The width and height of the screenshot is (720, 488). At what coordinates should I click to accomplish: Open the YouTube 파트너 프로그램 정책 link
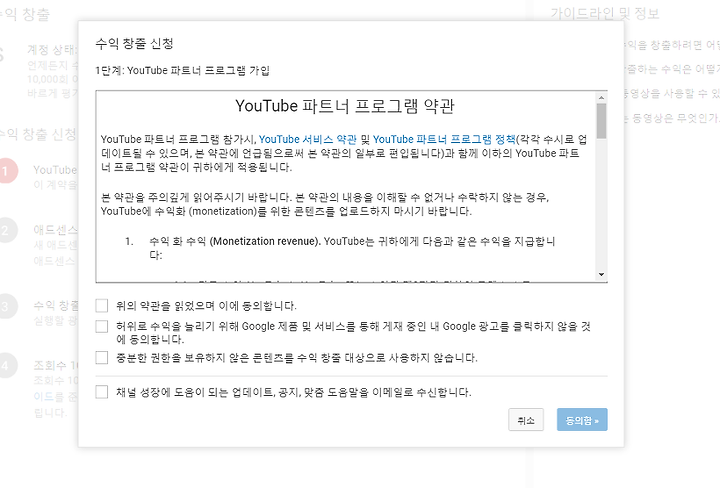(444, 139)
